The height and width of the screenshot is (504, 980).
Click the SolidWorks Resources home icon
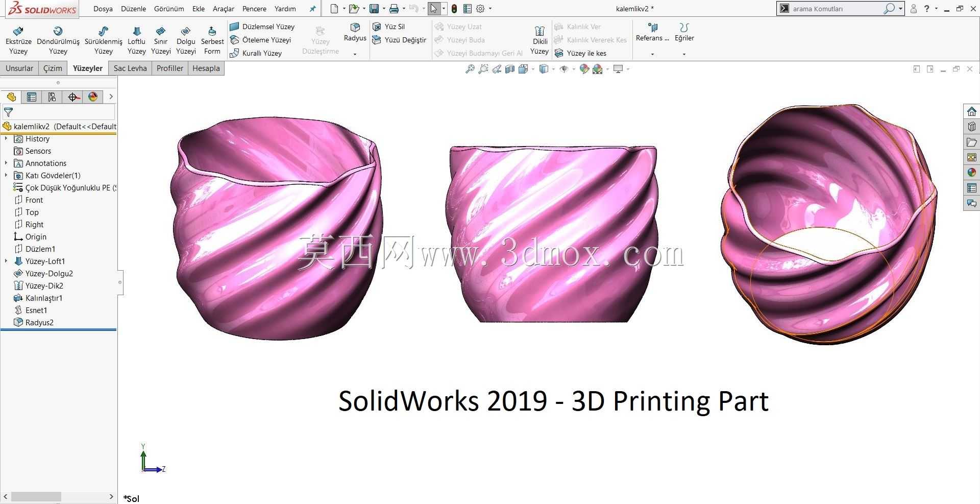[x=971, y=111]
